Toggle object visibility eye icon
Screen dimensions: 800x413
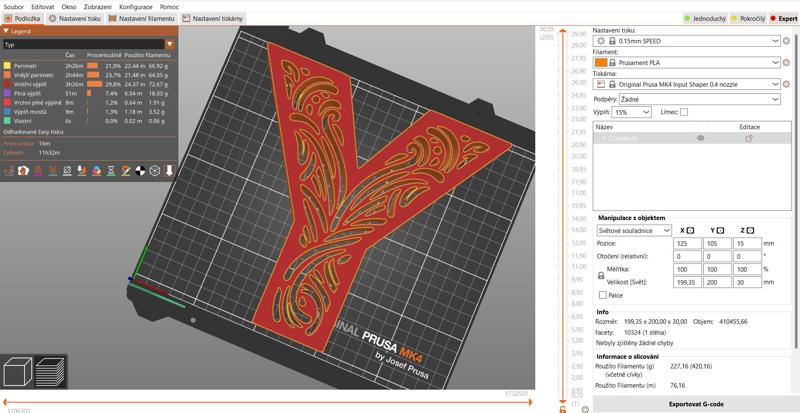(x=701, y=138)
